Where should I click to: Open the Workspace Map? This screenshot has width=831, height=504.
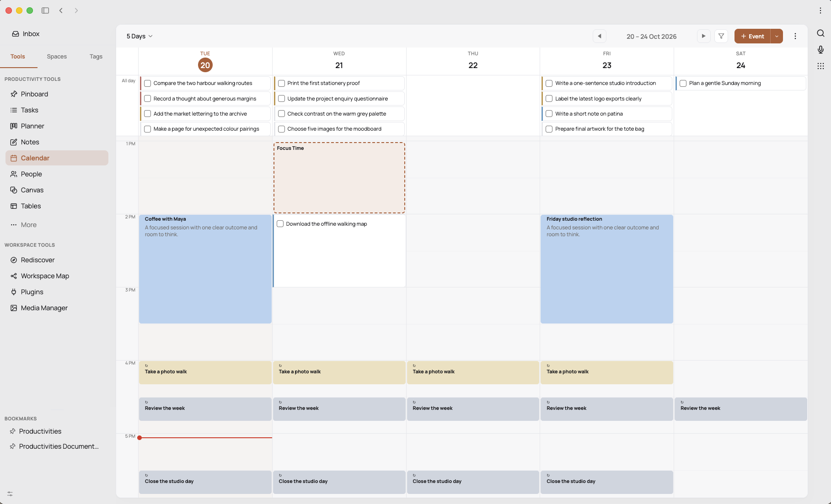[x=57, y=276]
